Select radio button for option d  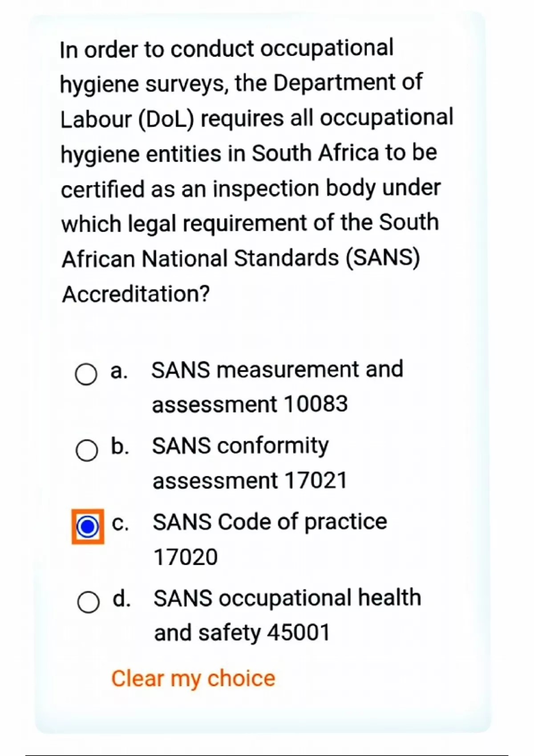tap(88, 603)
